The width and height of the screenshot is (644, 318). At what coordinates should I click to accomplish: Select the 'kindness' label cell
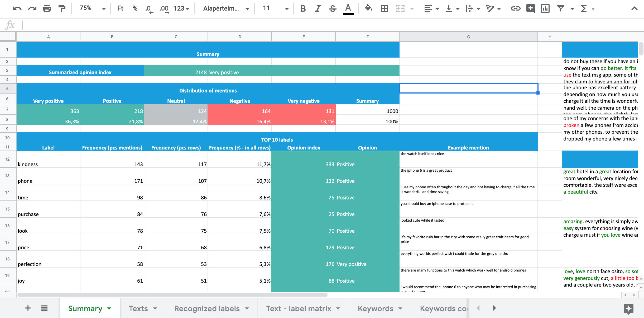[x=48, y=159]
